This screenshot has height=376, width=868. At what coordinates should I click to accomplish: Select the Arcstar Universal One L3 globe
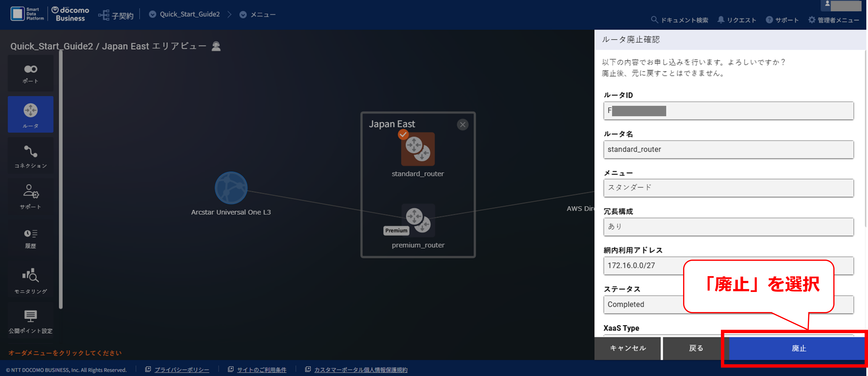pyautogui.click(x=231, y=188)
